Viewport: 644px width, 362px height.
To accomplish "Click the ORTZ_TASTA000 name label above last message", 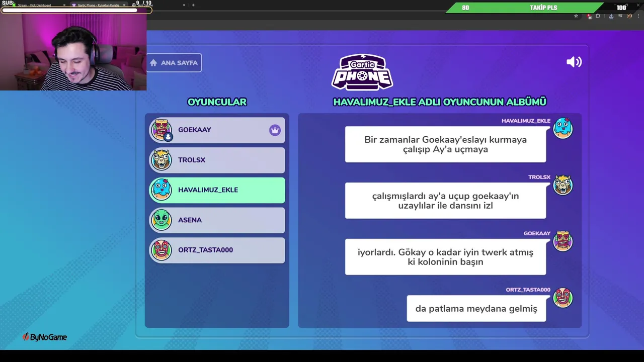I will [528, 290].
